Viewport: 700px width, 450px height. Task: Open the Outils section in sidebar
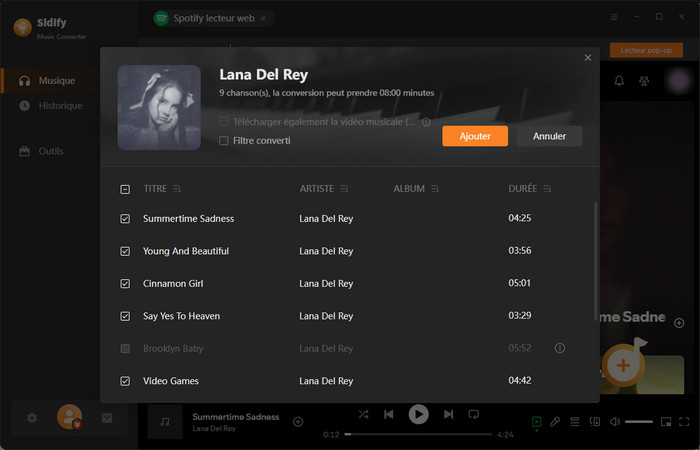click(50, 151)
